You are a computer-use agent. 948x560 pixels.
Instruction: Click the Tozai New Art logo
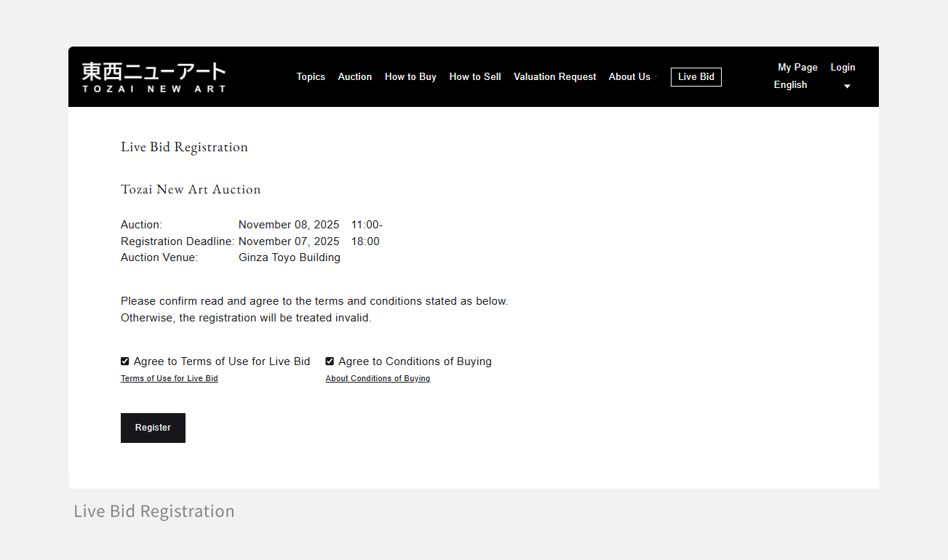(154, 77)
